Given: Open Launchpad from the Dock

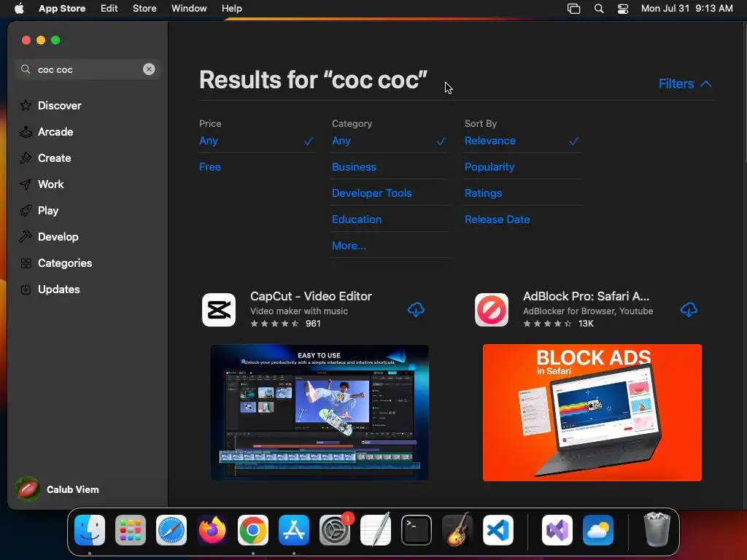Looking at the screenshot, I should pyautogui.click(x=131, y=529).
